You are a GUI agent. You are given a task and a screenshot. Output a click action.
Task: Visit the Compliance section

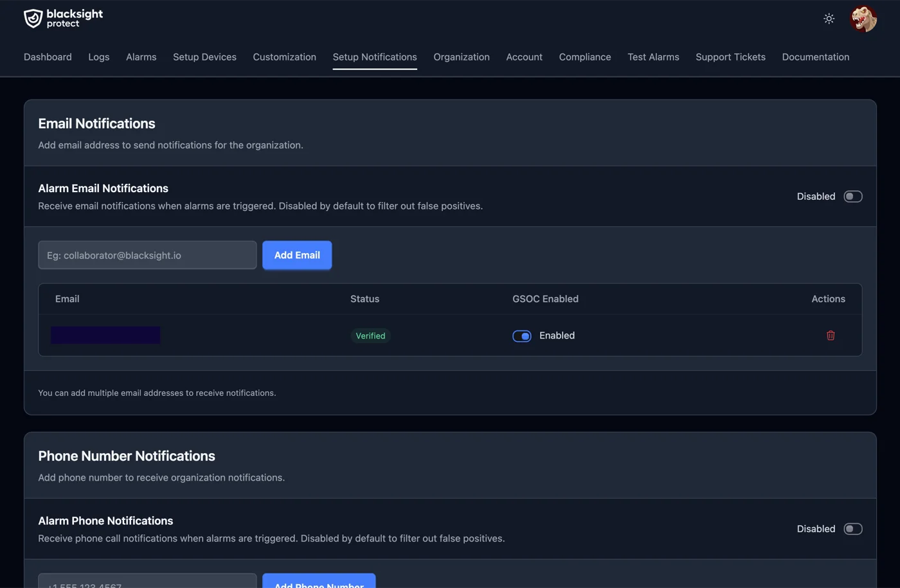(584, 57)
